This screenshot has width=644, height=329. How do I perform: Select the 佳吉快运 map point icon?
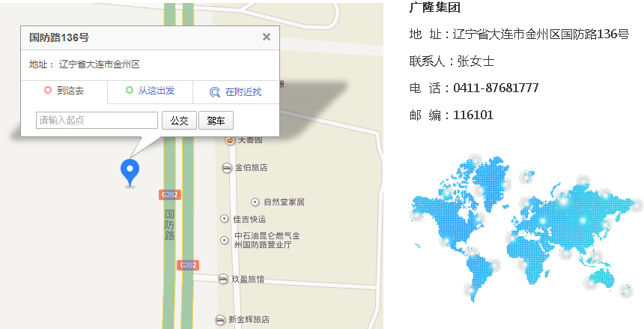click(224, 219)
